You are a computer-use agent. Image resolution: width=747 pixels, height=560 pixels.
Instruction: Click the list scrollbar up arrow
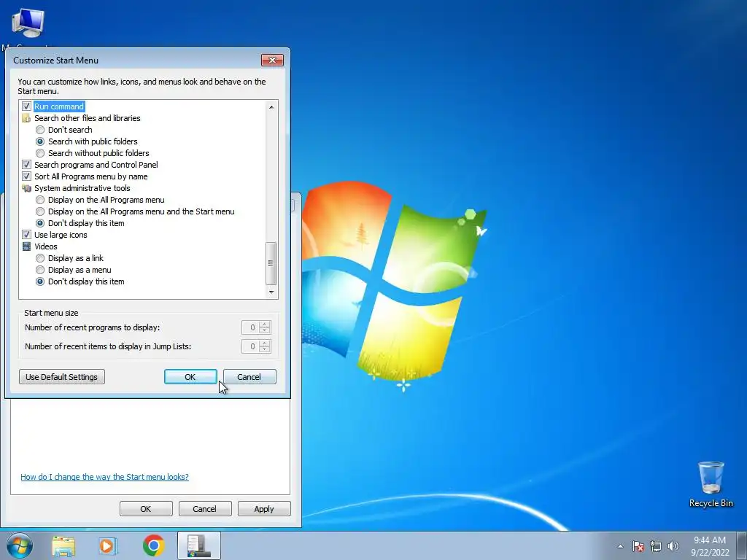[x=271, y=107]
